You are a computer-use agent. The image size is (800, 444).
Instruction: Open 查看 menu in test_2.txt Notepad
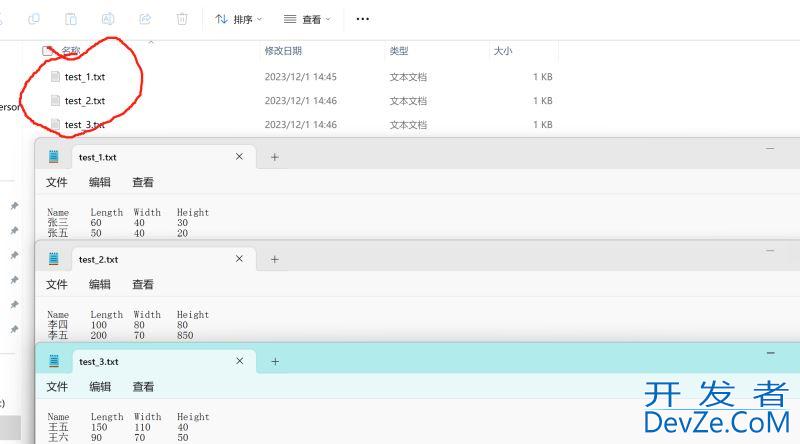tap(143, 284)
